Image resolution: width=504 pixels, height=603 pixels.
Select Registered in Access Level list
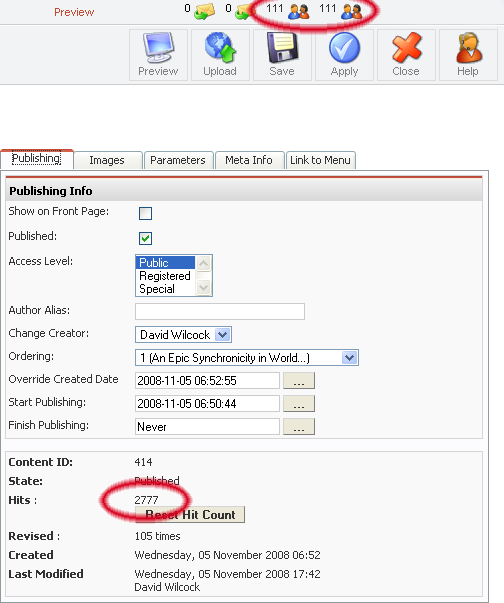click(165, 276)
